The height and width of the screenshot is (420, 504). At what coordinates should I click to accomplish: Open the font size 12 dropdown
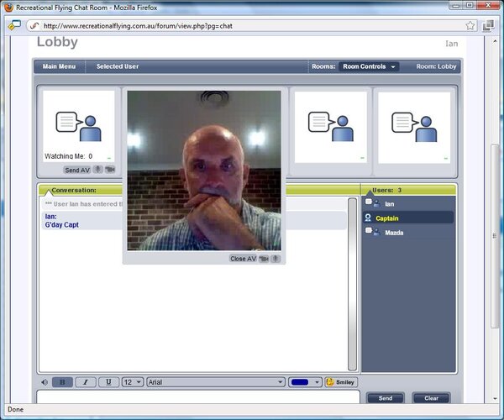coord(133,382)
